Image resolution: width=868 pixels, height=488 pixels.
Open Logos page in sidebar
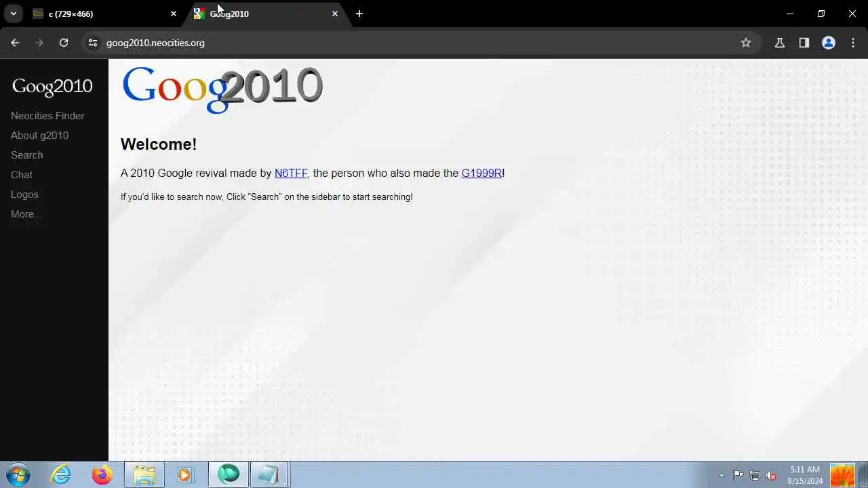24,195
